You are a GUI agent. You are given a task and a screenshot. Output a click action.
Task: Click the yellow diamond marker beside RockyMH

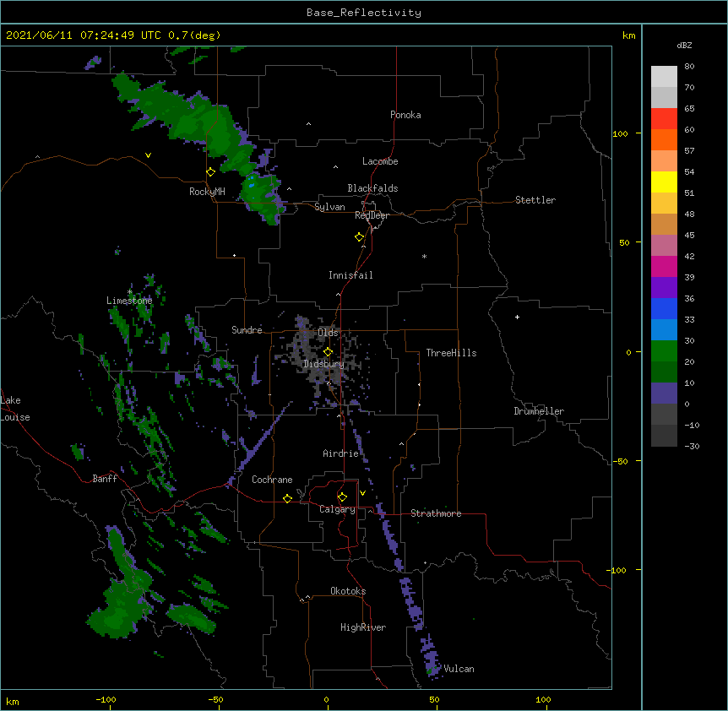pyautogui.click(x=211, y=172)
